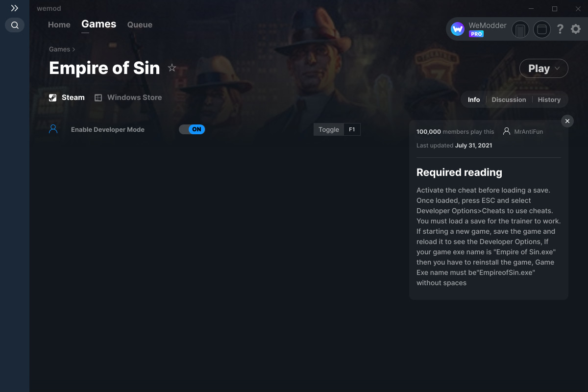This screenshot has height=392, width=588.
Task: Open help question mark icon
Action: 560,29
